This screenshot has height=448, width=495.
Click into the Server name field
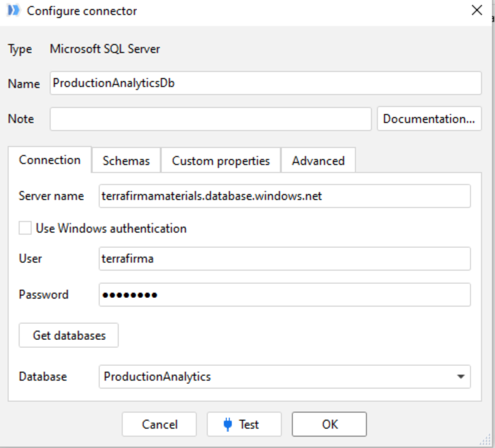pyautogui.click(x=284, y=196)
